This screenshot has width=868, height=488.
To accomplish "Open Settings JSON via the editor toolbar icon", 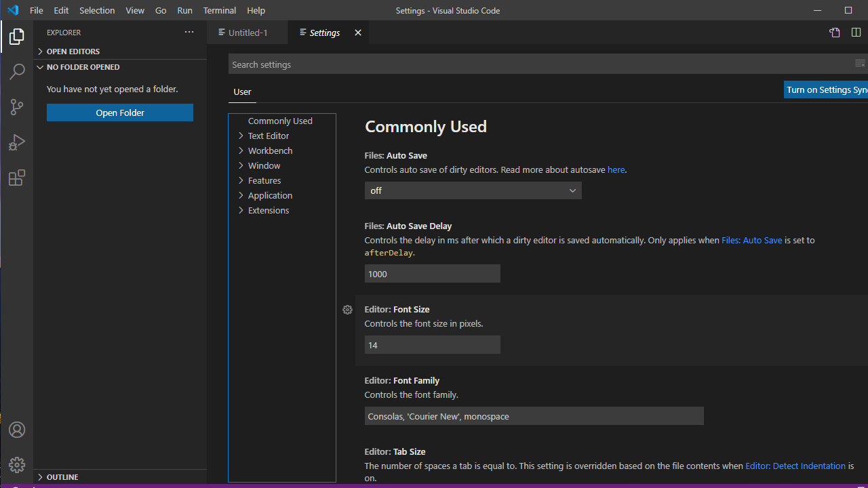I will (x=834, y=32).
